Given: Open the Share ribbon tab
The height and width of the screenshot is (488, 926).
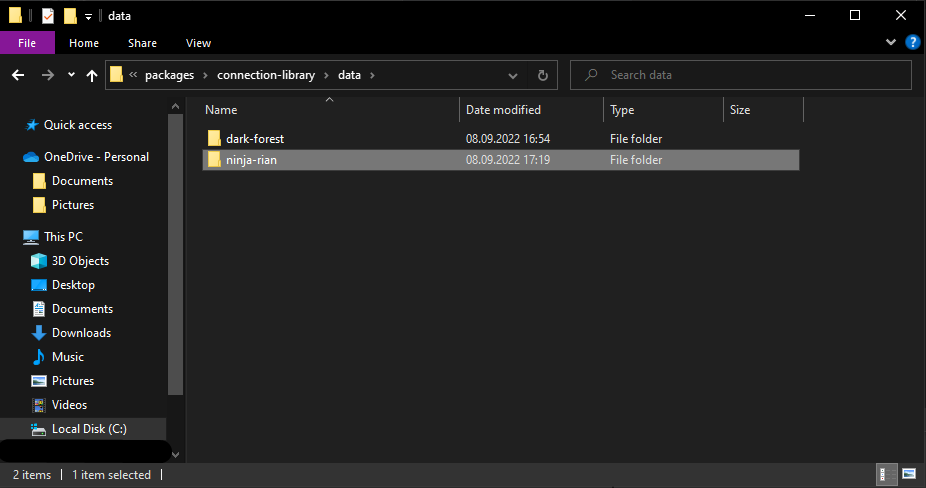Looking at the screenshot, I should [142, 43].
